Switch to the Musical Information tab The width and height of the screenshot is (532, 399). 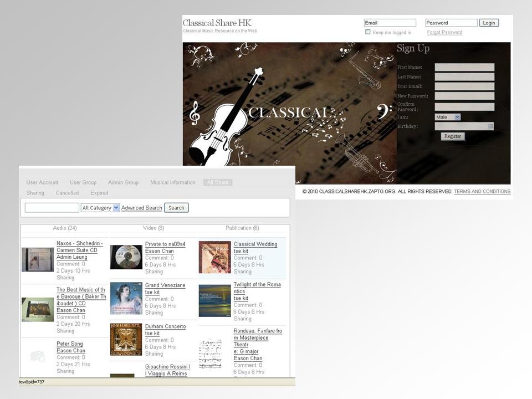pos(173,182)
